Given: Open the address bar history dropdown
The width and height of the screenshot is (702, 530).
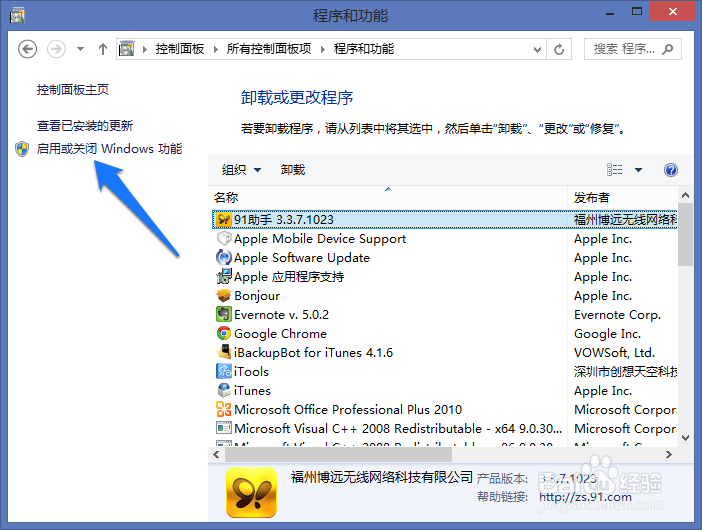Looking at the screenshot, I should click(x=537, y=49).
